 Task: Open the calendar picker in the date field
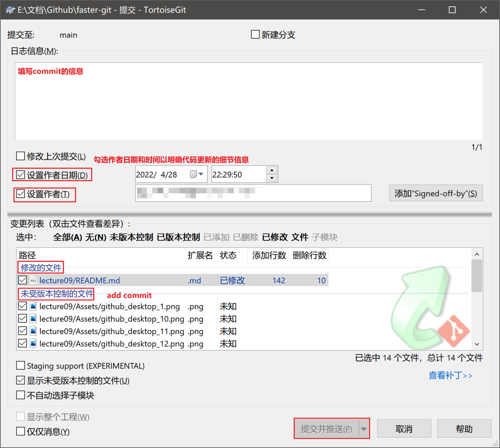tap(197, 174)
